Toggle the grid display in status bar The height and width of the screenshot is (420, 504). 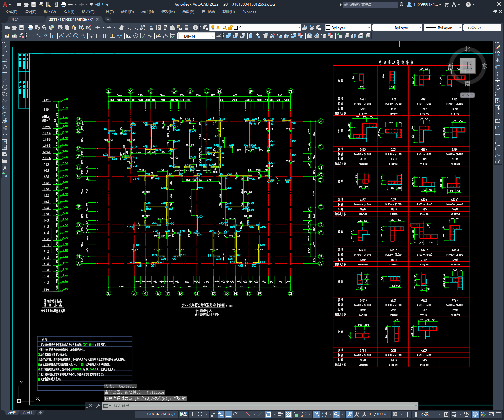[192, 414]
